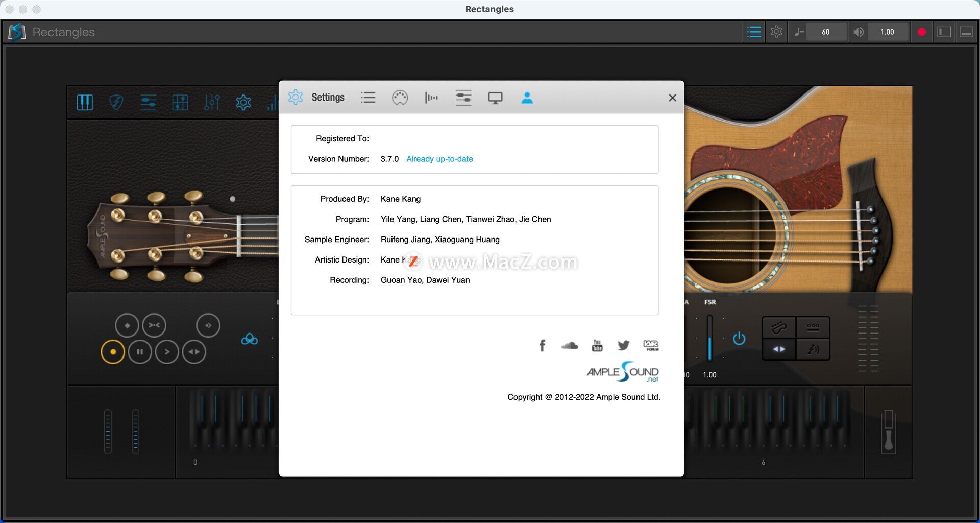Image resolution: width=980 pixels, height=523 pixels.
Task: Click the small dot above guitar headstock
Action: click(233, 199)
